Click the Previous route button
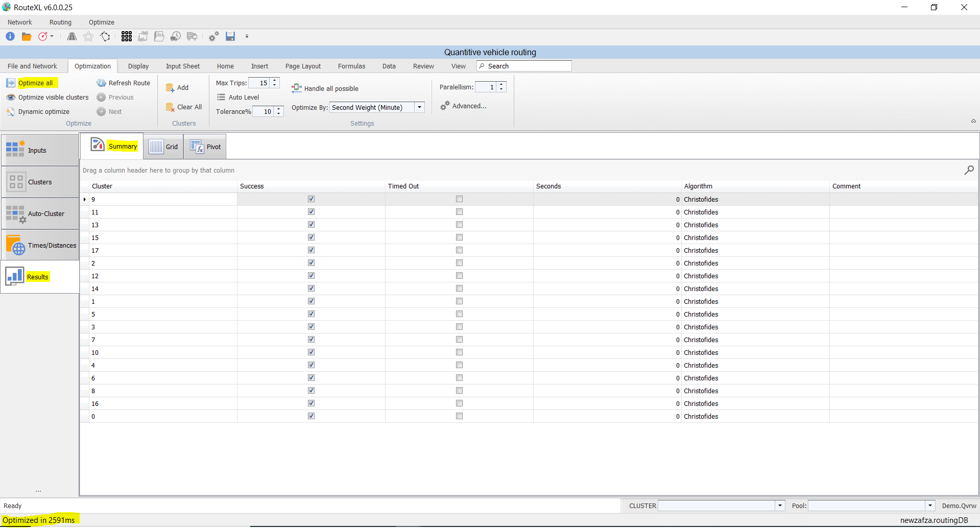Screen dimensions: 980x528 [115, 97]
